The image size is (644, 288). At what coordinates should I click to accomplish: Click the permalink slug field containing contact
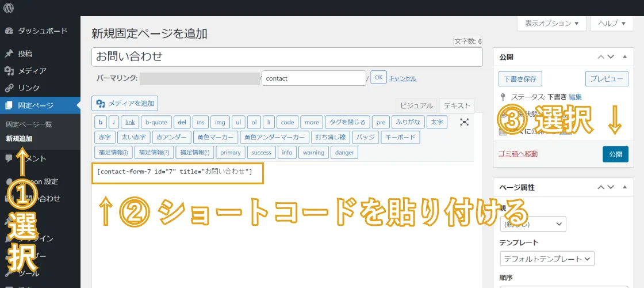pyautogui.click(x=313, y=78)
